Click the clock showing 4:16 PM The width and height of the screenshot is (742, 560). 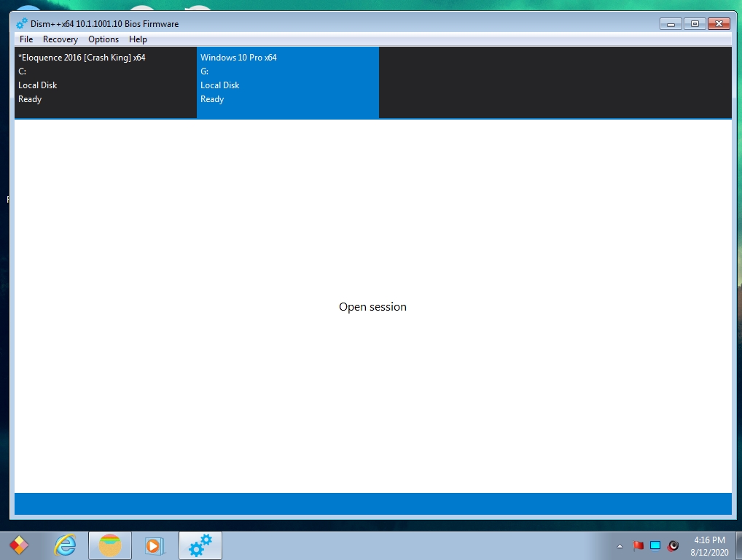click(x=709, y=546)
